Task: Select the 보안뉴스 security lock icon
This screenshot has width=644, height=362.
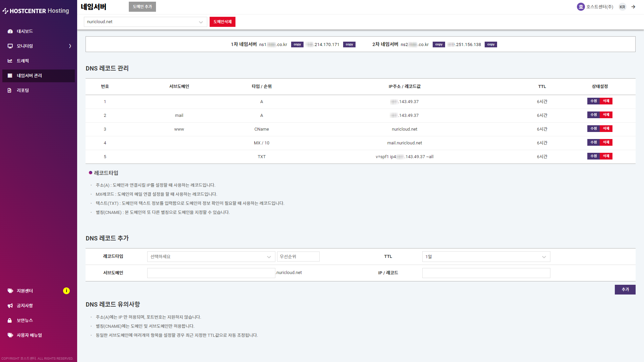Action: (x=9, y=320)
